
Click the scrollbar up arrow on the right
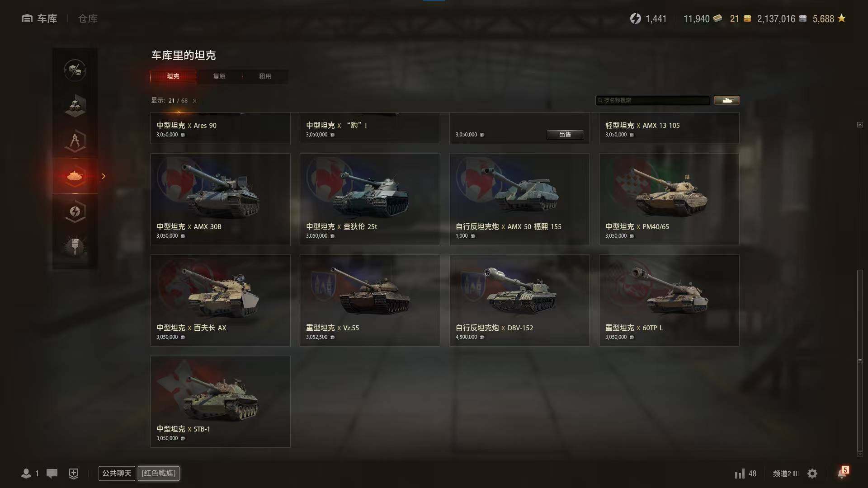pyautogui.click(x=860, y=125)
